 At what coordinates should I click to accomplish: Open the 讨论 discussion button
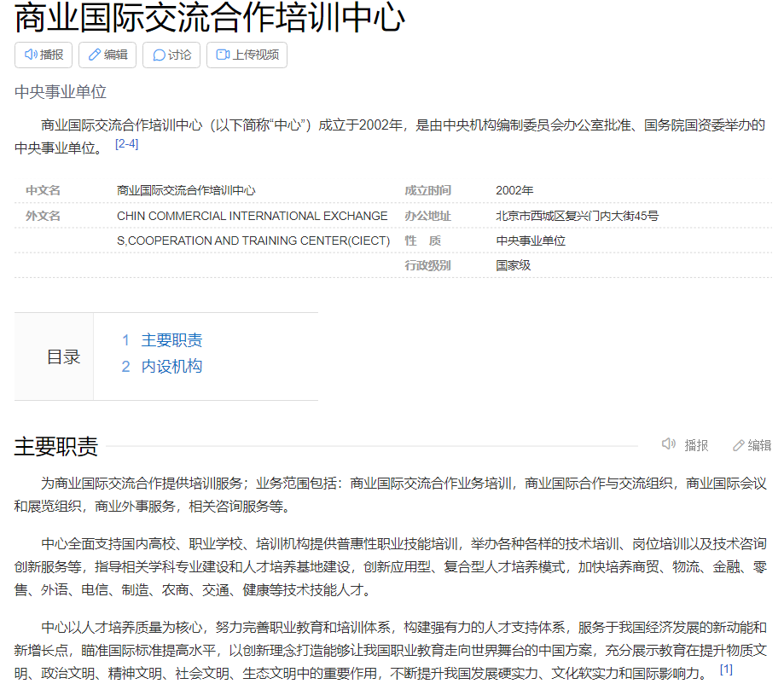point(171,55)
